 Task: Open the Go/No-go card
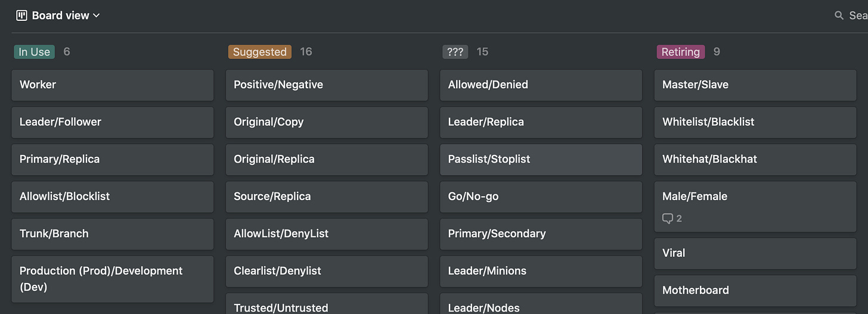(x=541, y=197)
